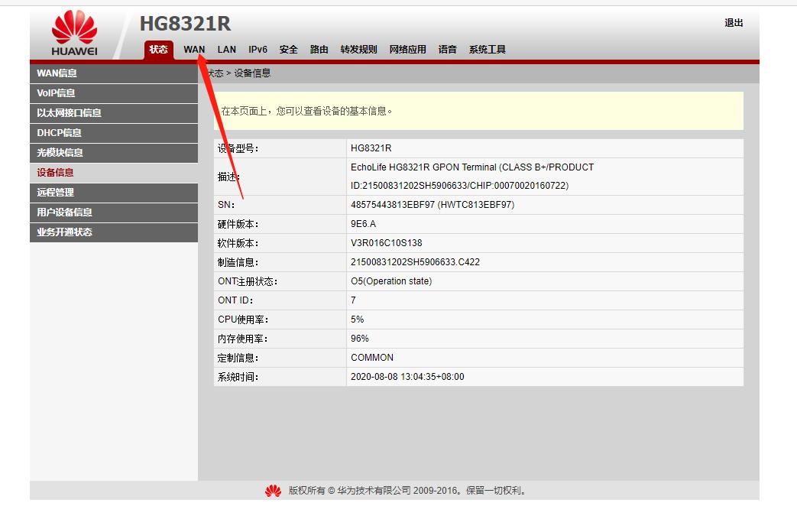Screen dimensions: 797x532
Task: Open the 安全 (Security) tab
Action: (287, 49)
